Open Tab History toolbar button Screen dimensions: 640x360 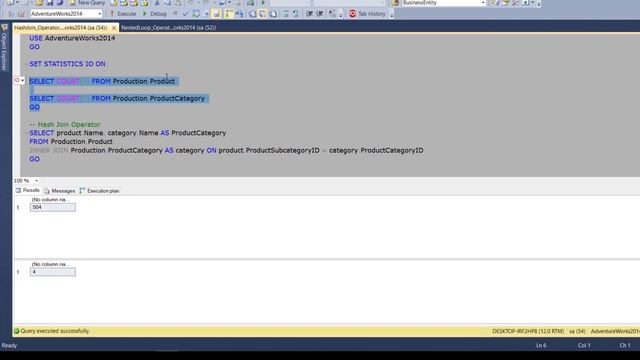coord(367,13)
